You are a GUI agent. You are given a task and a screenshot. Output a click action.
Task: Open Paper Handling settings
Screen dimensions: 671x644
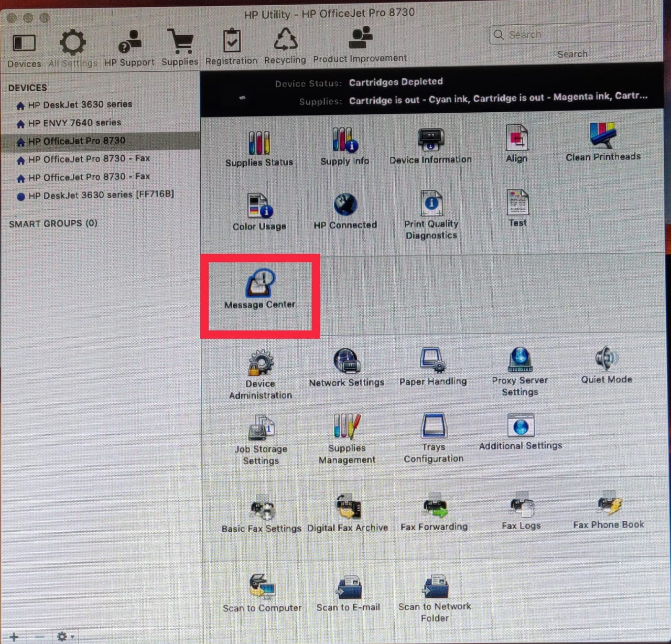pyautogui.click(x=433, y=367)
